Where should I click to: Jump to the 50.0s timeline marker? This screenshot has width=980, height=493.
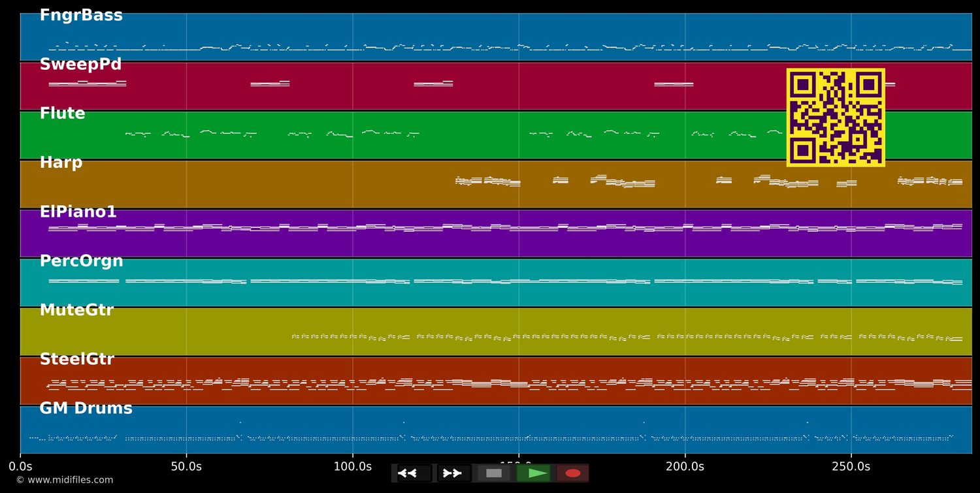[x=186, y=466]
